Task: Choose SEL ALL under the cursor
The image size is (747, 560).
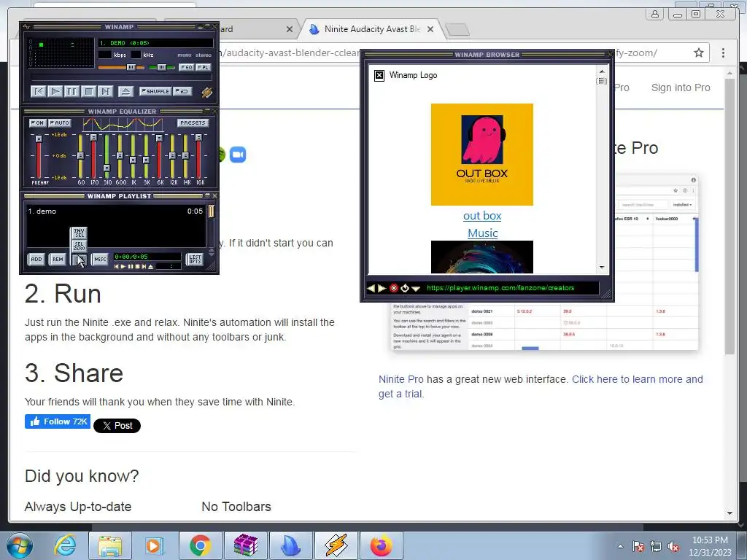Action: (79, 259)
